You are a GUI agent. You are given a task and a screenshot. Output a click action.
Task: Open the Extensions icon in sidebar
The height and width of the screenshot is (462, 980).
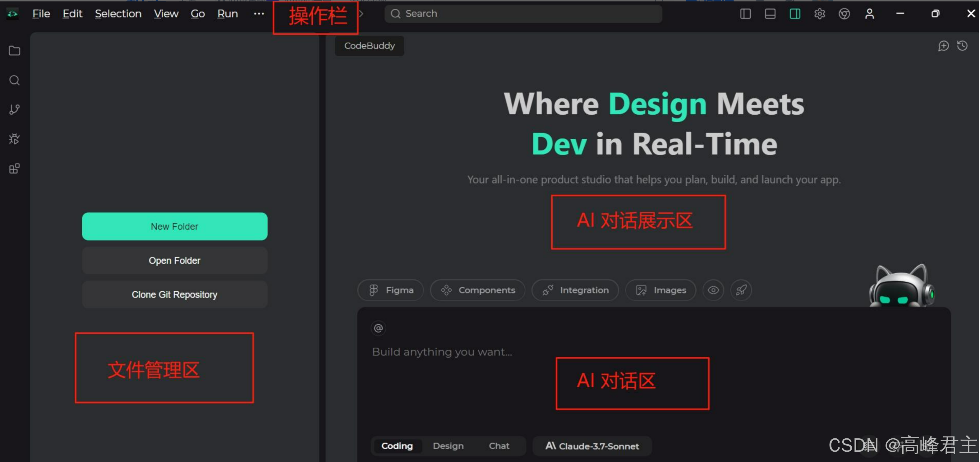(x=15, y=169)
